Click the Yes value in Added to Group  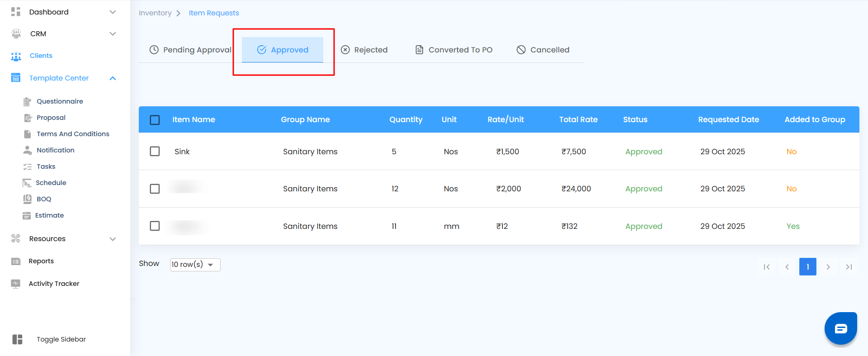tap(793, 226)
